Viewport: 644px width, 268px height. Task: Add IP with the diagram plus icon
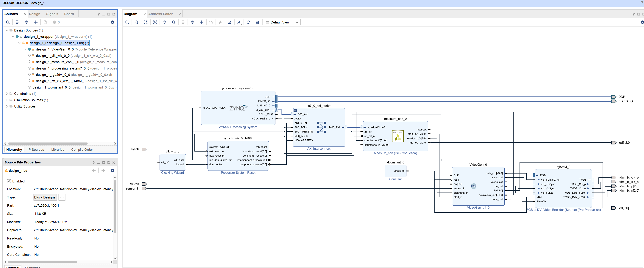coord(202,22)
